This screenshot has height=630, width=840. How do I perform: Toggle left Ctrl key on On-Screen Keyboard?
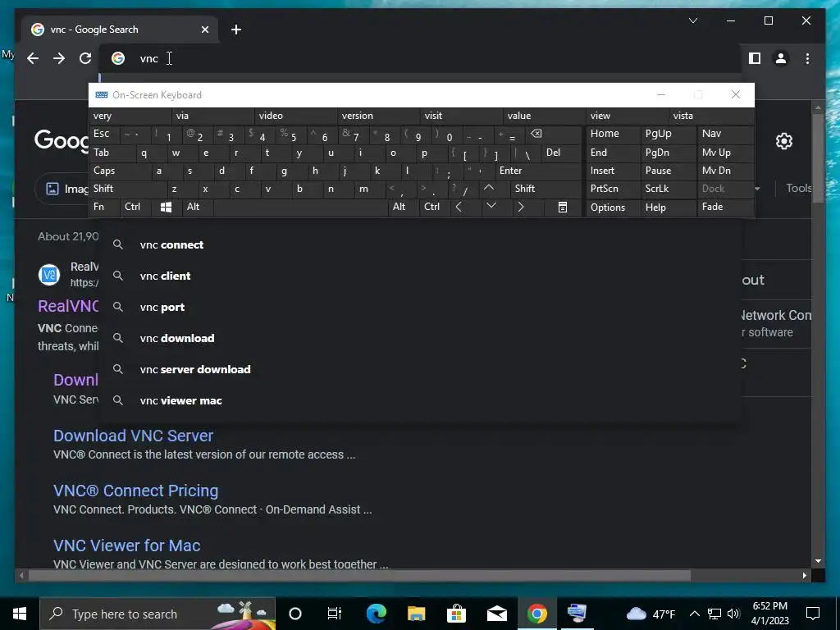point(135,207)
